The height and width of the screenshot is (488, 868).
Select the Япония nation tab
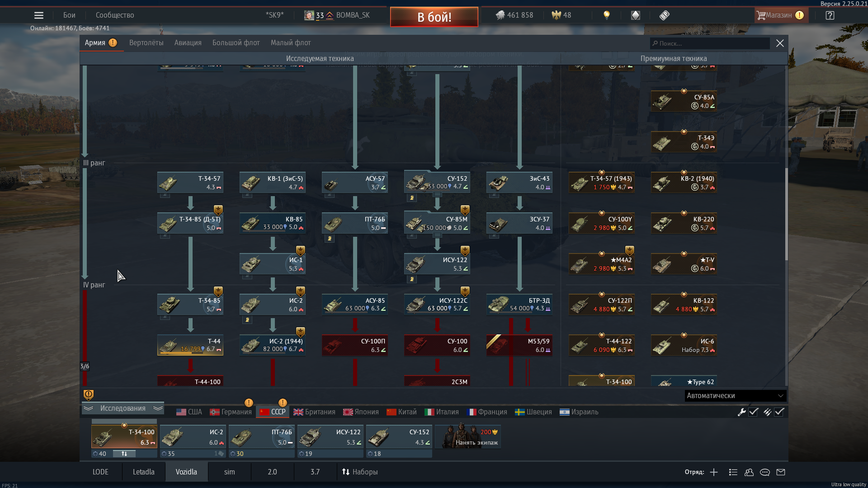(361, 412)
